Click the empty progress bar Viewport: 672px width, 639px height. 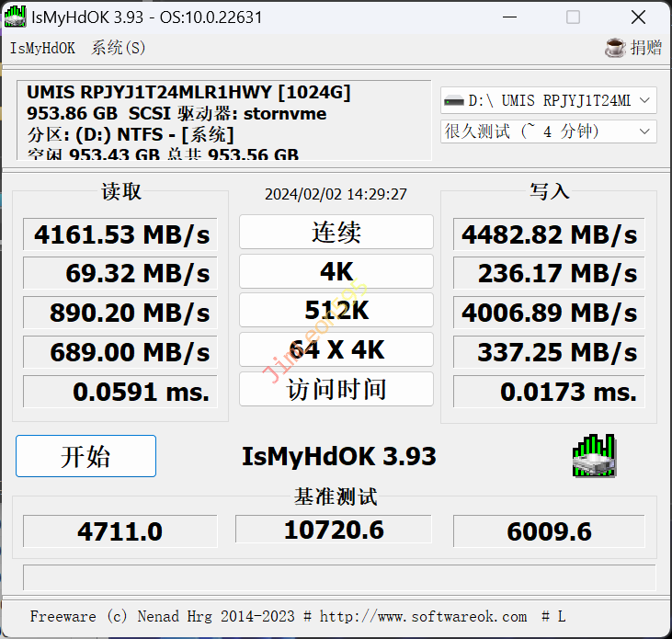[x=338, y=577]
